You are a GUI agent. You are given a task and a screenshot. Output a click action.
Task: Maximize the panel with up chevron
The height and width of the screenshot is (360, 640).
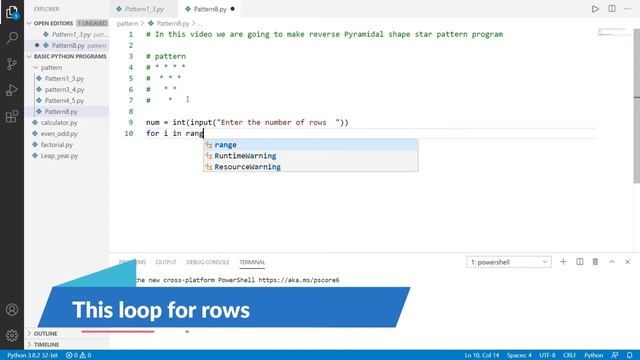click(611, 262)
